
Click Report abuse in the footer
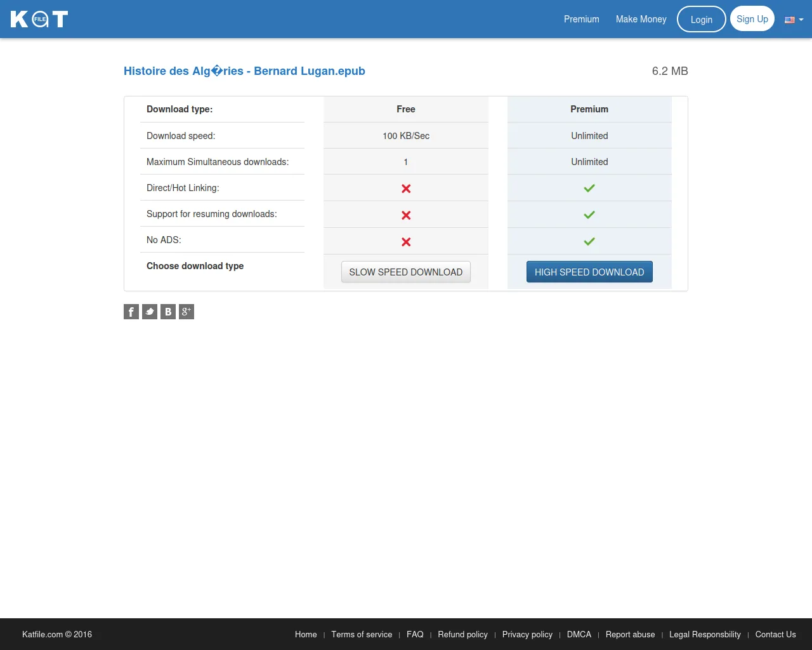coord(630,634)
